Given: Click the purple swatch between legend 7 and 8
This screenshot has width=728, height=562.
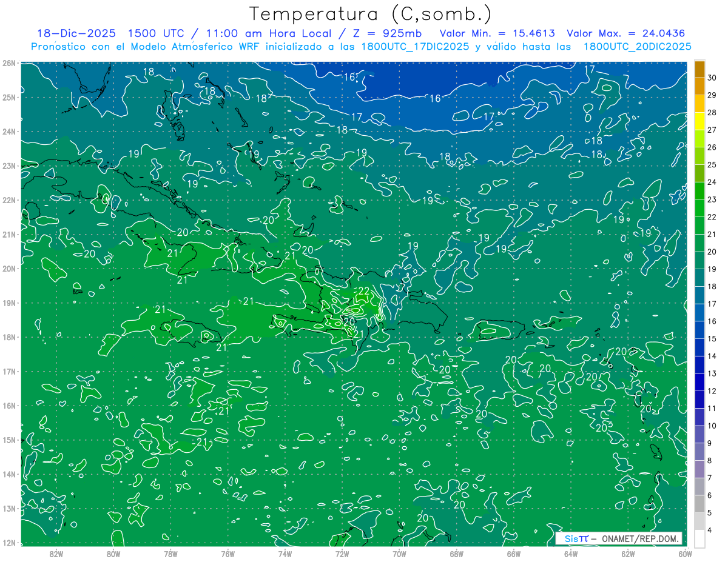Looking at the screenshot, I should point(699,469).
